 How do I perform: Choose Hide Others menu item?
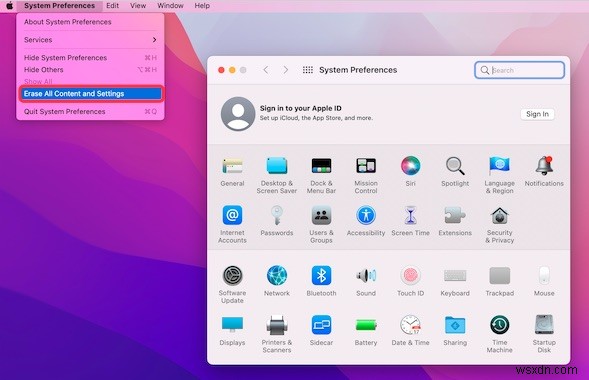coord(90,70)
